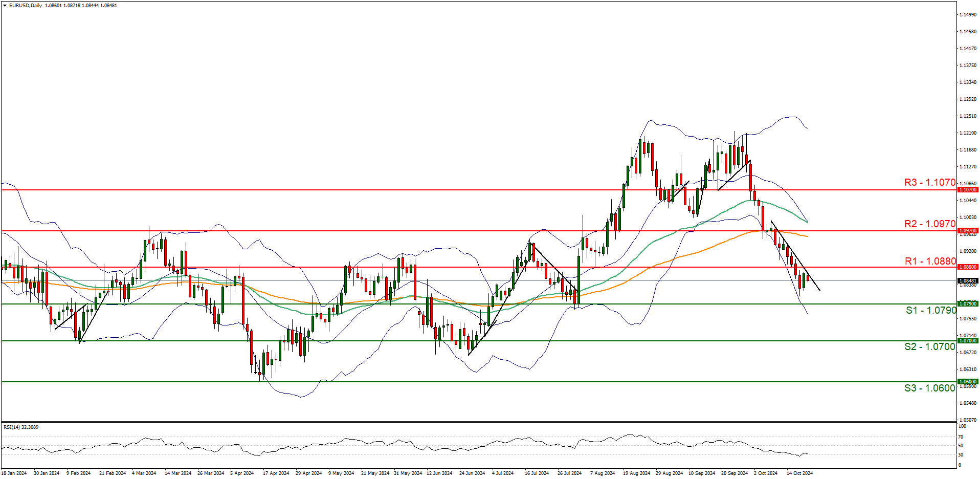
Task: Select the R3 - 1.1070 resistance label
Action: (x=930, y=182)
